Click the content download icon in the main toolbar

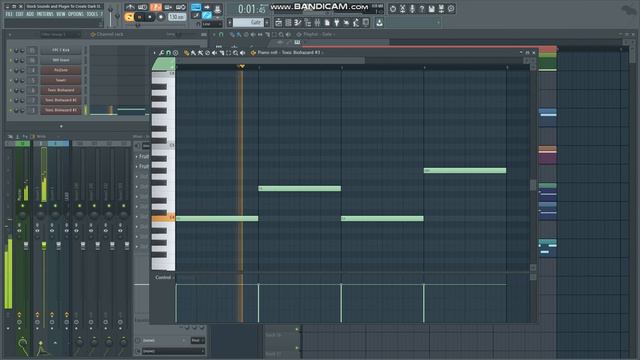tap(379, 22)
